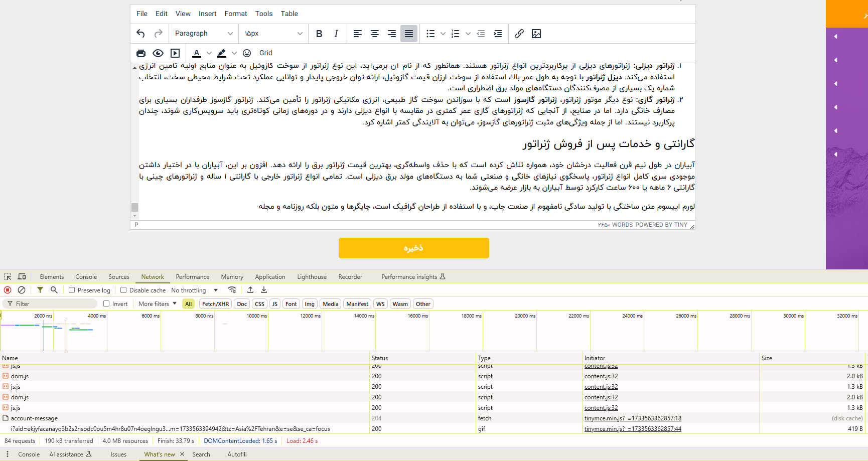The height and width of the screenshot is (461, 868).
Task: Click the editor vertical scrollbar thumb
Action: [x=134, y=207]
